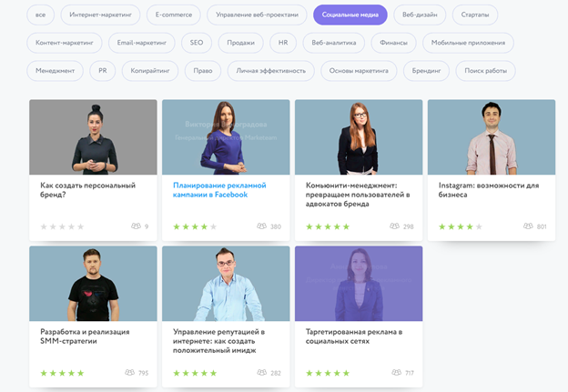
Task: Select the «SEO» filter tag
Action: point(196,43)
